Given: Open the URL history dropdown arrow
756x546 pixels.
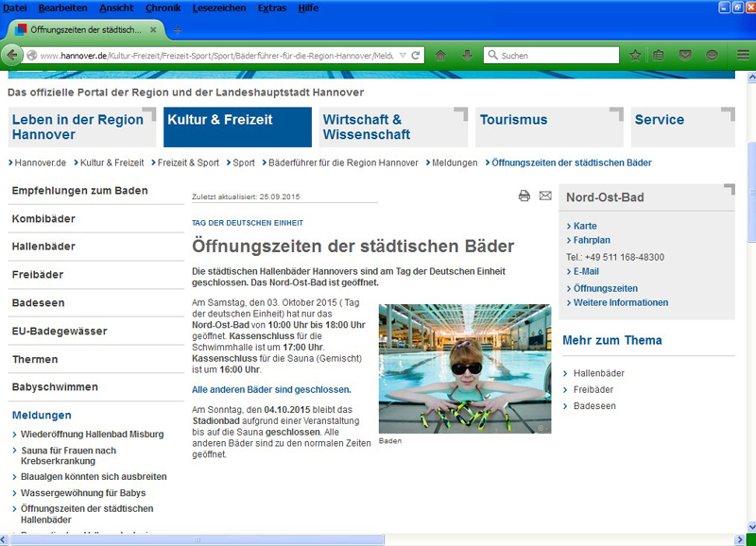Looking at the screenshot, I should [x=404, y=56].
